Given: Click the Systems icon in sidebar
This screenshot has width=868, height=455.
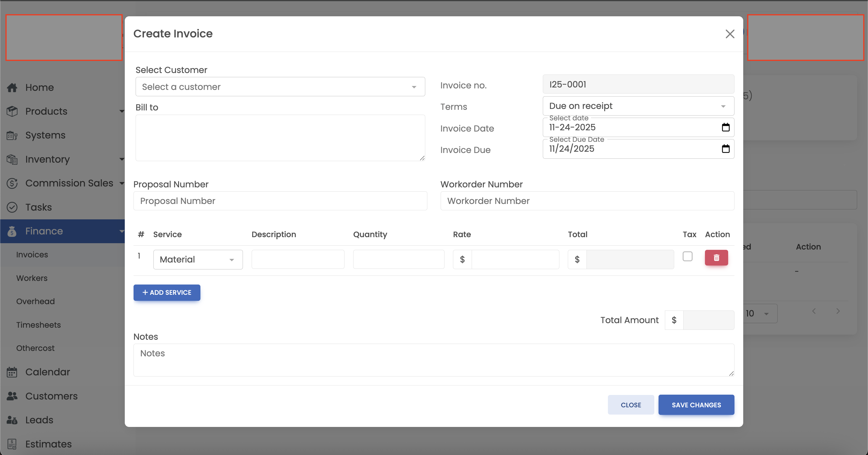Looking at the screenshot, I should click(12, 135).
